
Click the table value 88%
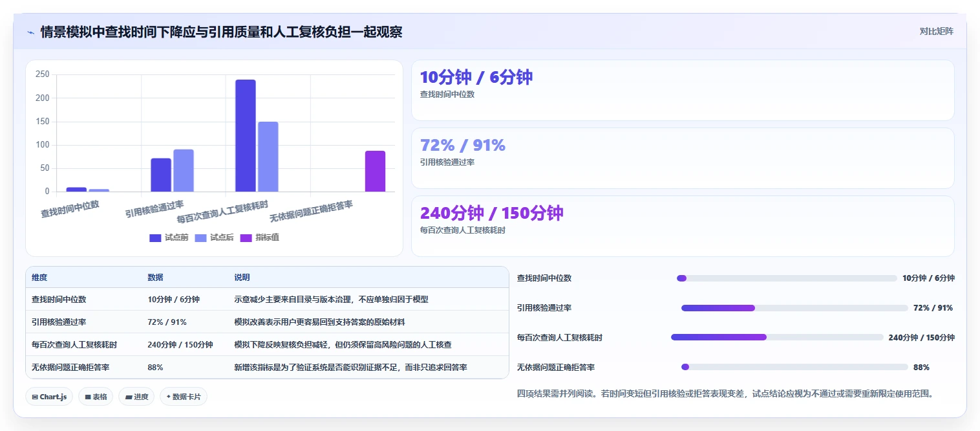pyautogui.click(x=155, y=367)
